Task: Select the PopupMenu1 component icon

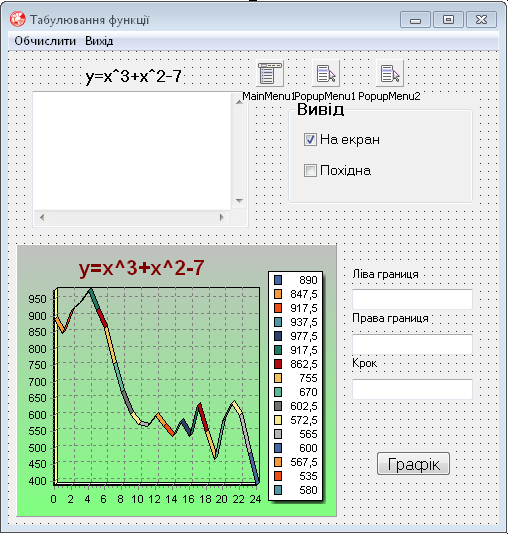Action: (326, 74)
